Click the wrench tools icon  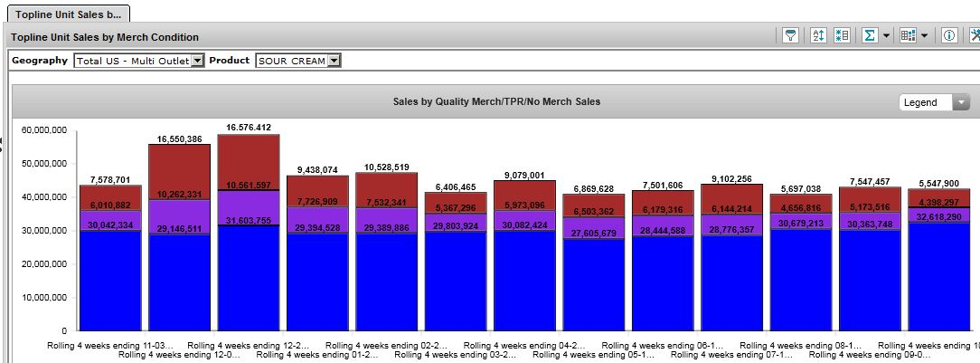coord(974,36)
